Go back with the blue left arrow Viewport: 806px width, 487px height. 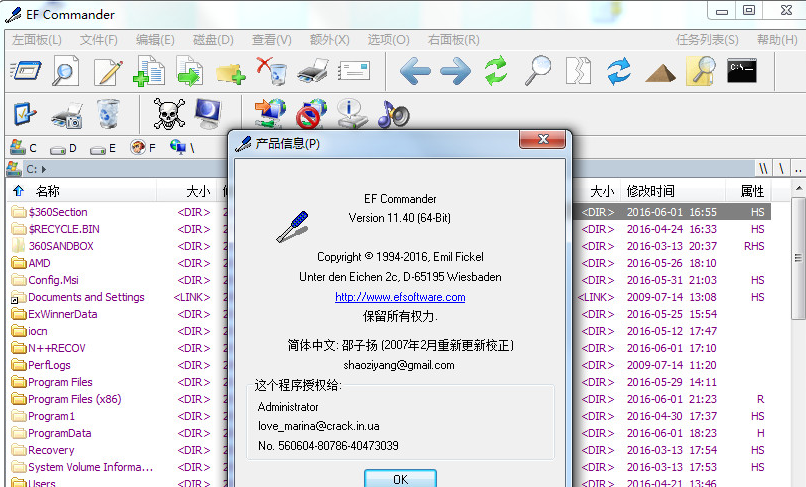click(415, 71)
